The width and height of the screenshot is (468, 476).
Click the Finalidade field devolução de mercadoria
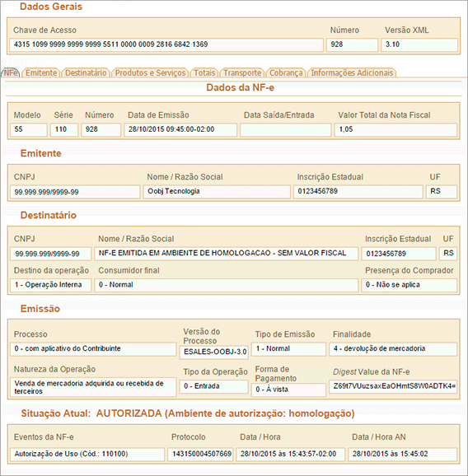pos(393,349)
